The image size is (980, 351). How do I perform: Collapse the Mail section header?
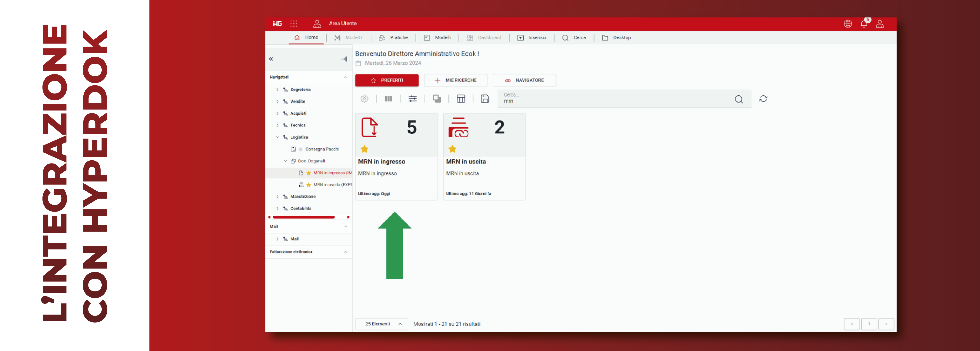tap(345, 227)
